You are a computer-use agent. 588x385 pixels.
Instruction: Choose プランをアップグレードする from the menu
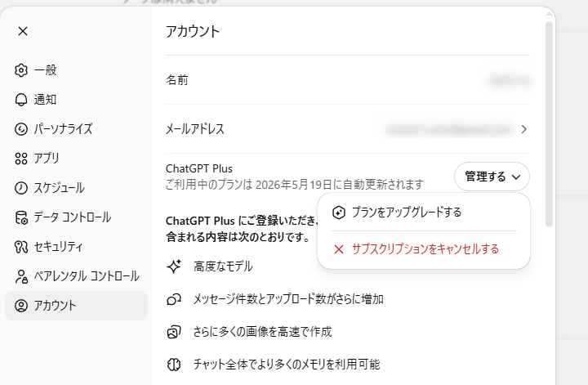click(x=407, y=213)
